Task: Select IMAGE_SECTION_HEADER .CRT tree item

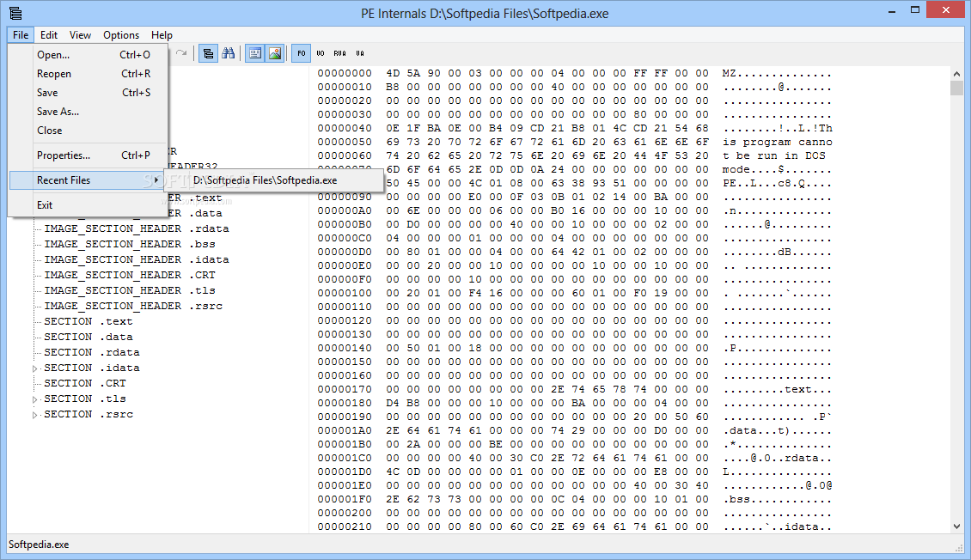Action: coord(130,275)
